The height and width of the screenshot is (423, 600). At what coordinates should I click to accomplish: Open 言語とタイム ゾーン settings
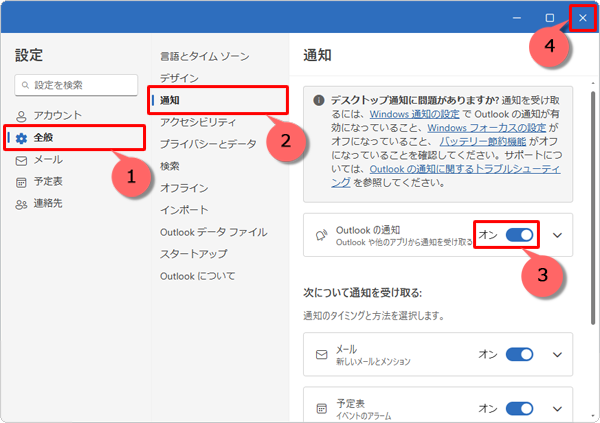(205, 57)
